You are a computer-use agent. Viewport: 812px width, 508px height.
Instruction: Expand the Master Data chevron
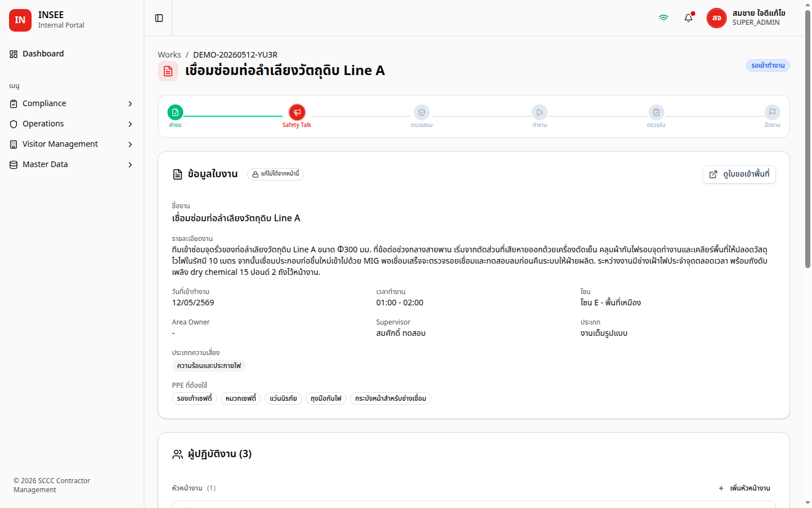pos(130,165)
